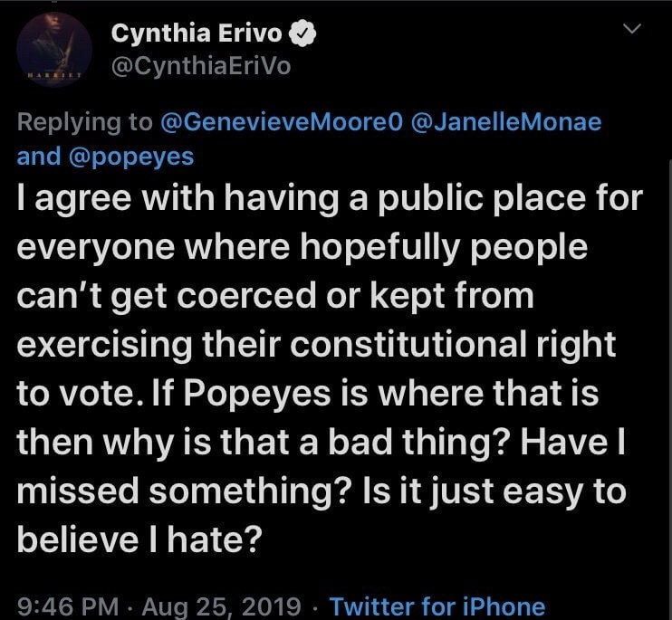Screen dimensions: 672x620
Task: Open the @JanelleMonae mention link
Action: point(506,122)
